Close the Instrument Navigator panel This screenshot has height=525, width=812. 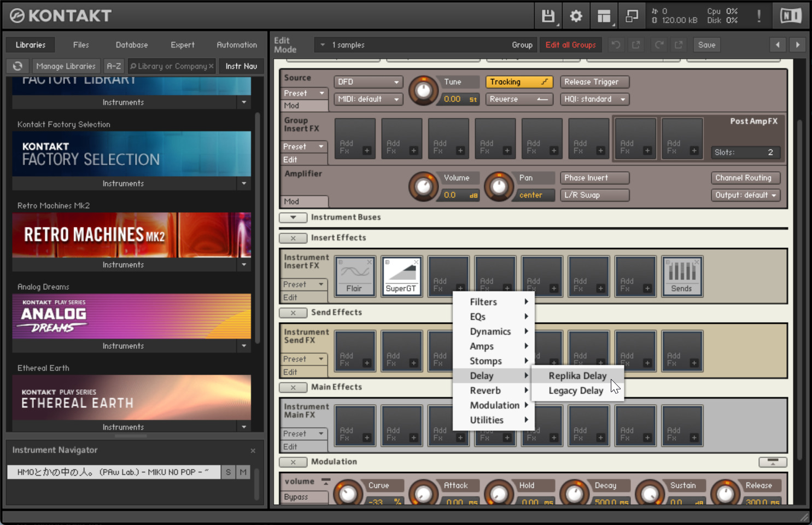(253, 451)
